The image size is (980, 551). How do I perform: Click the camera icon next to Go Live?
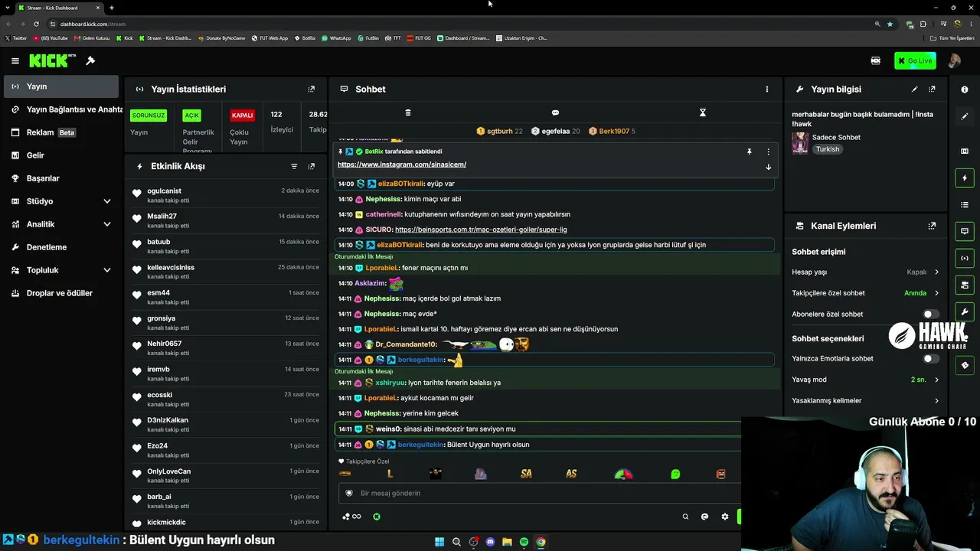click(x=876, y=60)
